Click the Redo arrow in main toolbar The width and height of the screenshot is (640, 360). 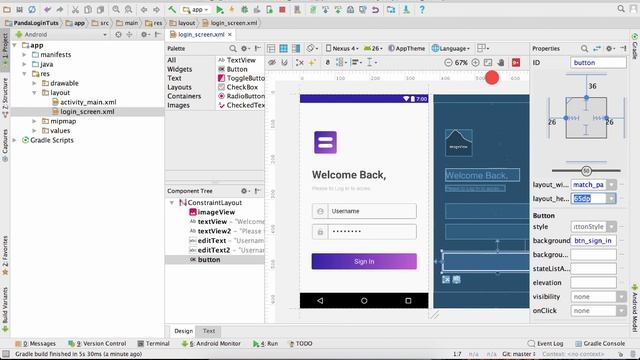(x=60, y=9)
